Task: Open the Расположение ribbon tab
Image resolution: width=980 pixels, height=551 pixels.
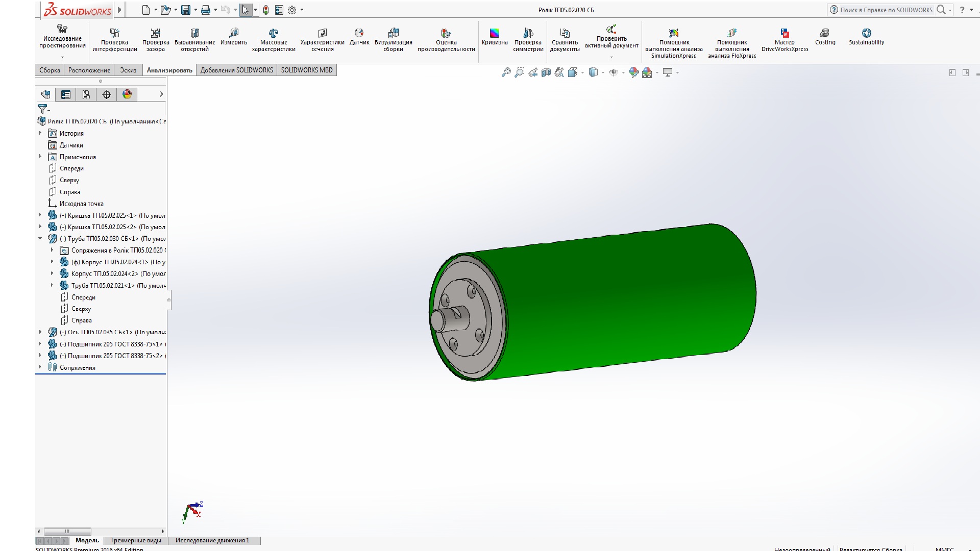Action: (89, 70)
